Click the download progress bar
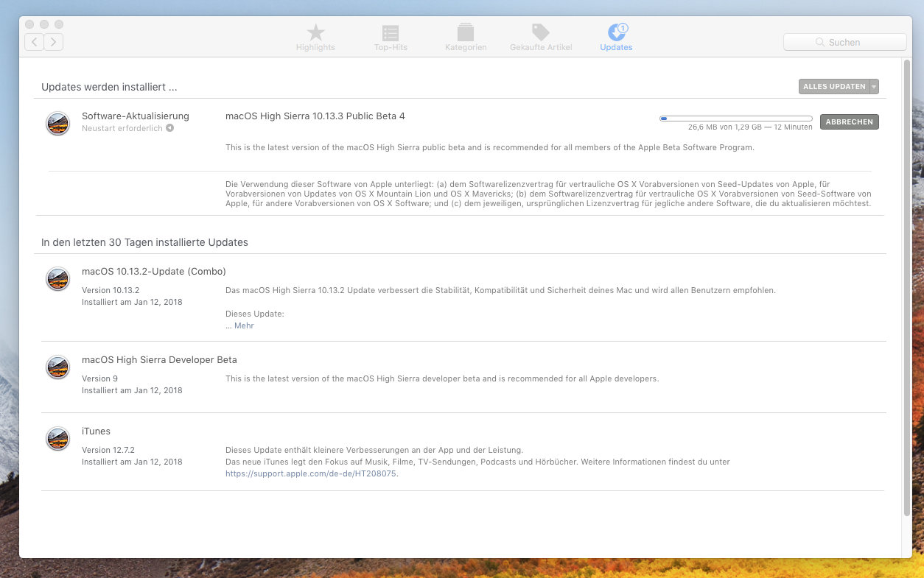This screenshot has width=924, height=578. pos(735,118)
